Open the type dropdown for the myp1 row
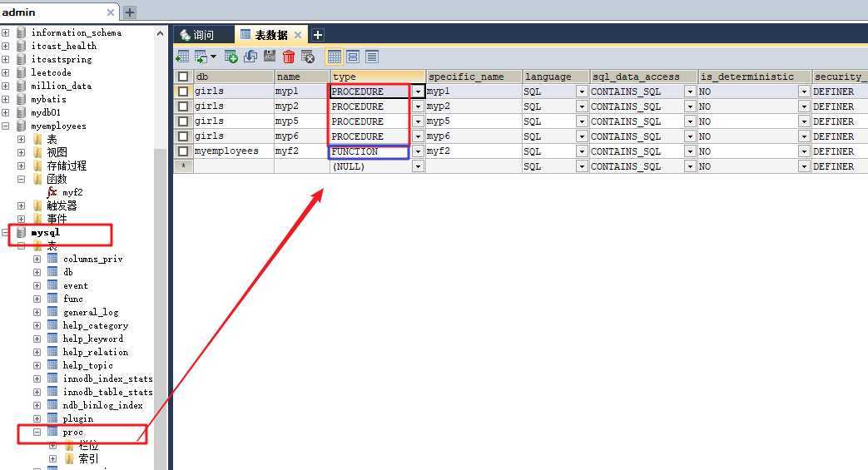This screenshot has height=470, width=868. (x=418, y=92)
